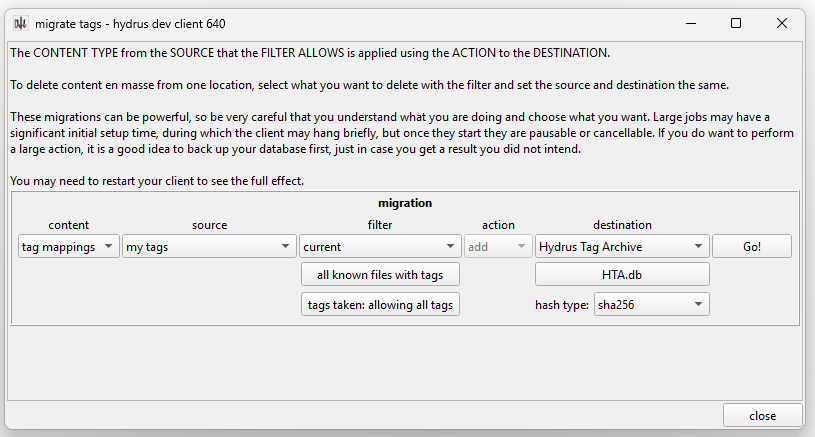Expand the 'Hydrus Tag Archive' destination dropdown

point(621,247)
